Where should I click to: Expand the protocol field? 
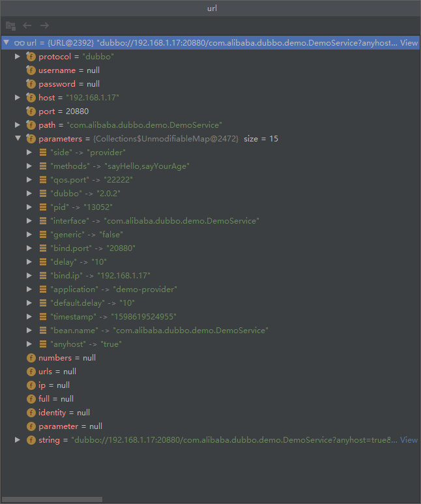pos(18,57)
